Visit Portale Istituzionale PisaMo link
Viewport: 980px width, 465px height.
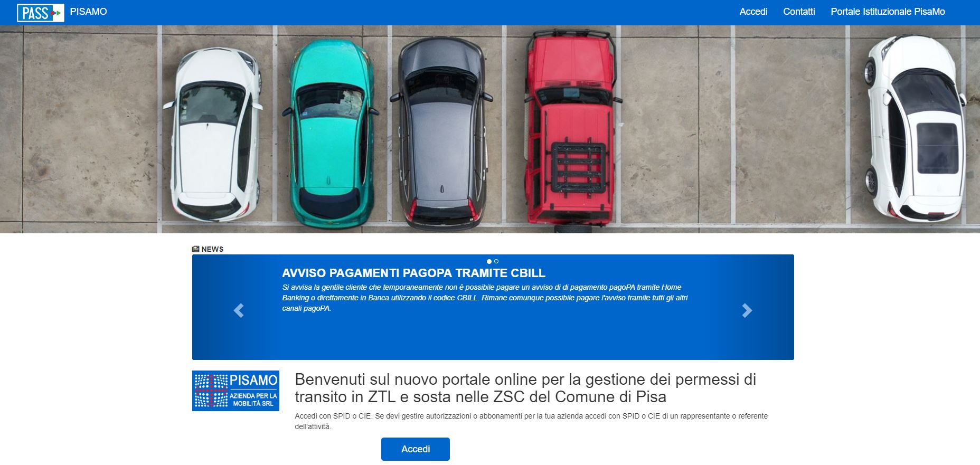tap(888, 12)
